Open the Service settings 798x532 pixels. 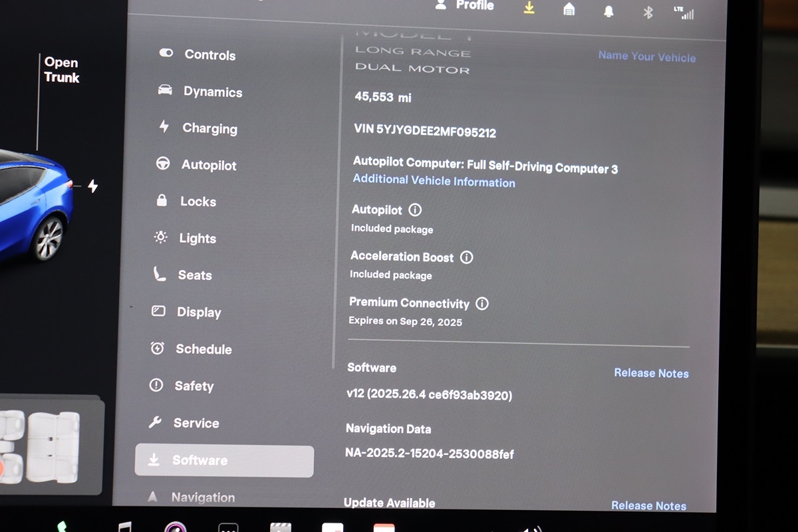184,422
